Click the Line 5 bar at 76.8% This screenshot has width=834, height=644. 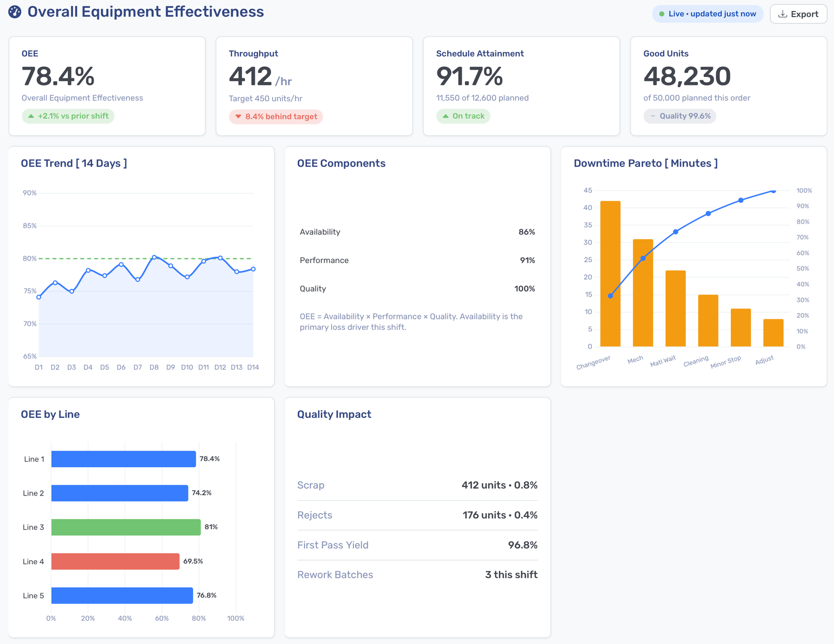122,596
